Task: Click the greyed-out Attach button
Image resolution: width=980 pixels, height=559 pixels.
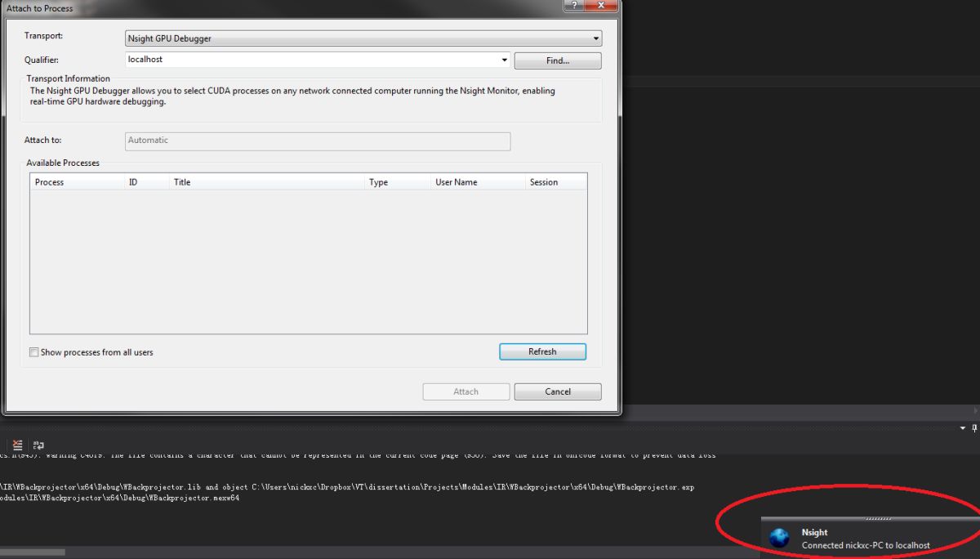Action: click(x=466, y=391)
